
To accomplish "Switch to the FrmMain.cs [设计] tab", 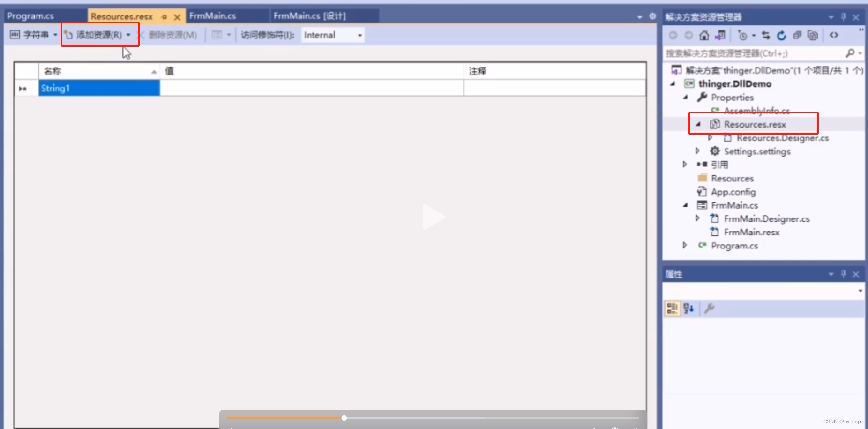I will coord(310,15).
